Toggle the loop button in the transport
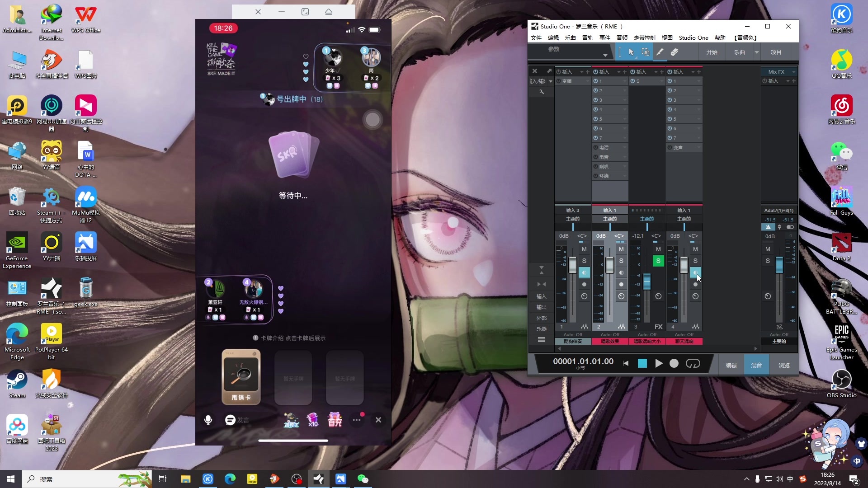The image size is (868, 488). tap(693, 364)
